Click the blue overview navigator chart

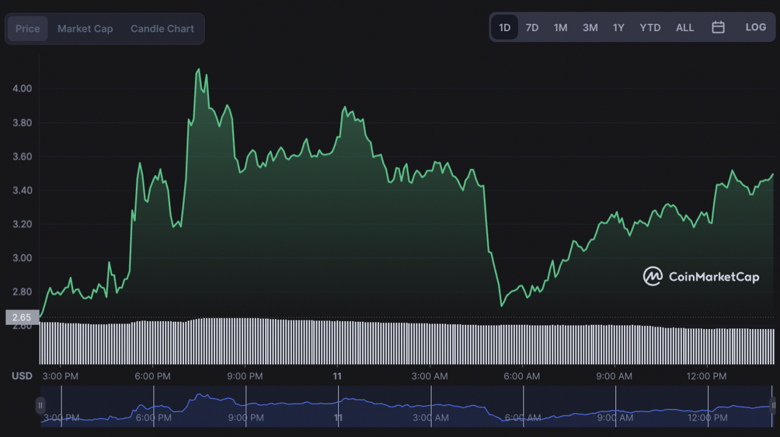pyautogui.click(x=406, y=407)
